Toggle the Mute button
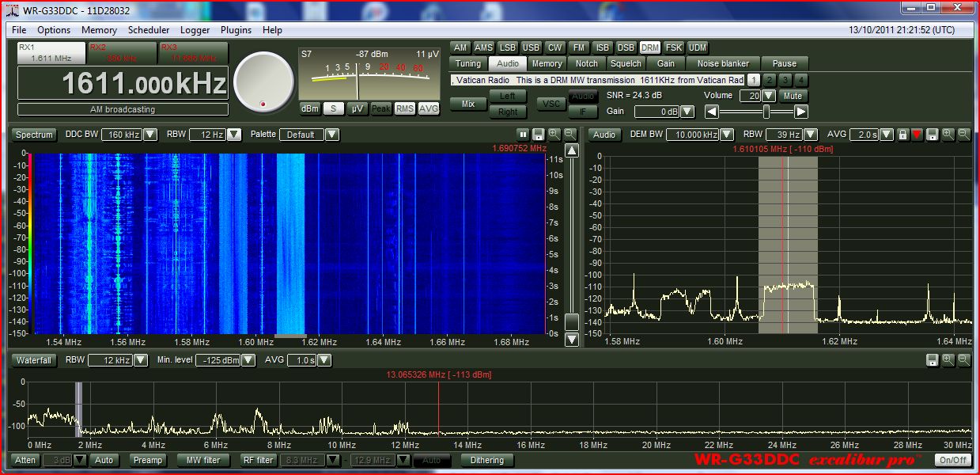Viewport: 980px width, 475px height. 793,96
